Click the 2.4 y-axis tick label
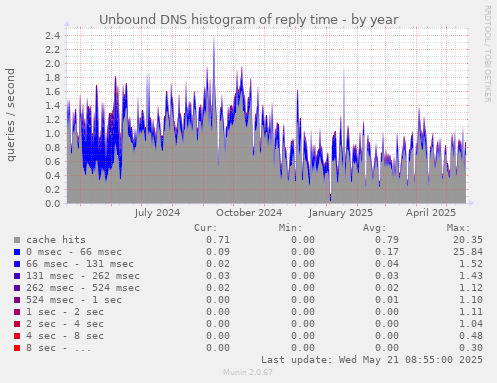Viewport: 497px width, 383px height. pyautogui.click(x=52, y=35)
